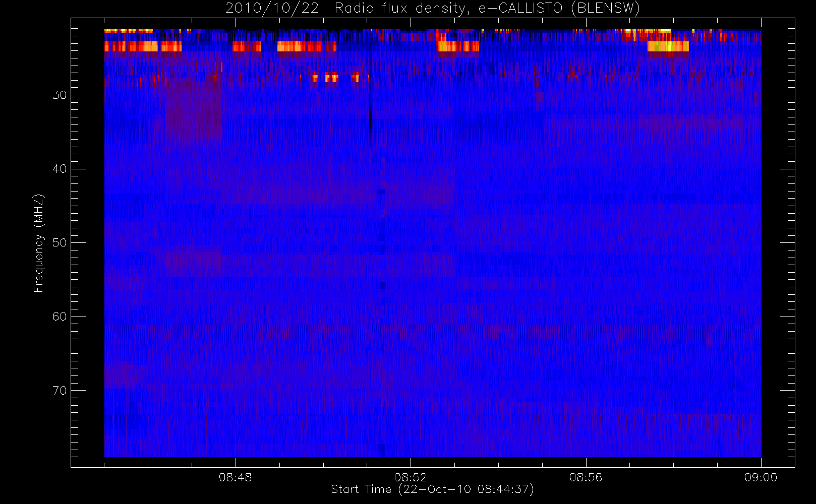Select the 50 frequency tick label

pyautogui.click(x=60, y=242)
